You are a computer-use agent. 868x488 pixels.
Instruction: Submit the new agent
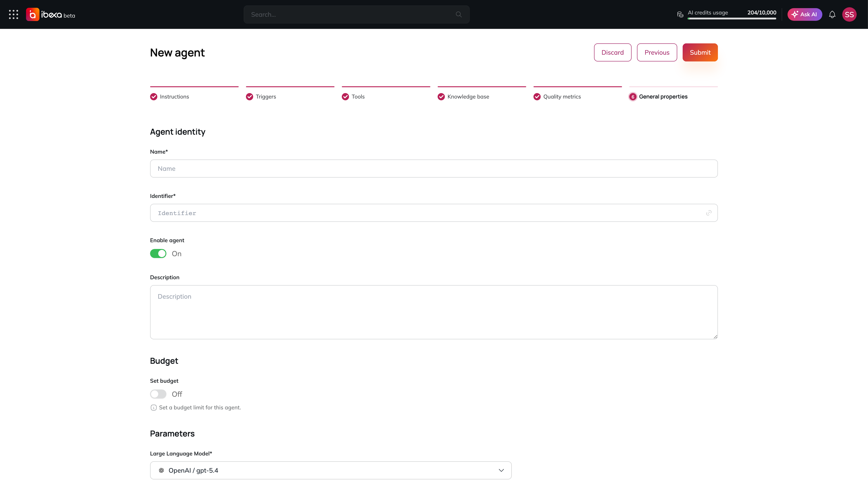click(x=700, y=52)
